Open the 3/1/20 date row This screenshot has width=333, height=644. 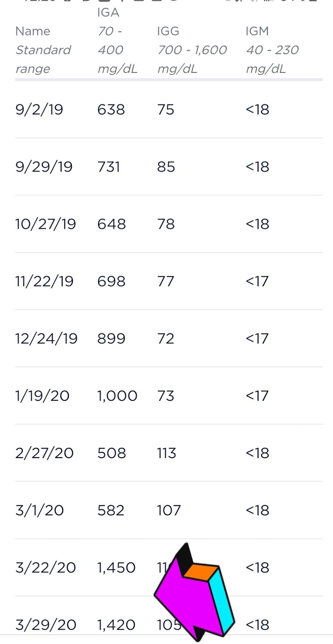click(x=39, y=510)
